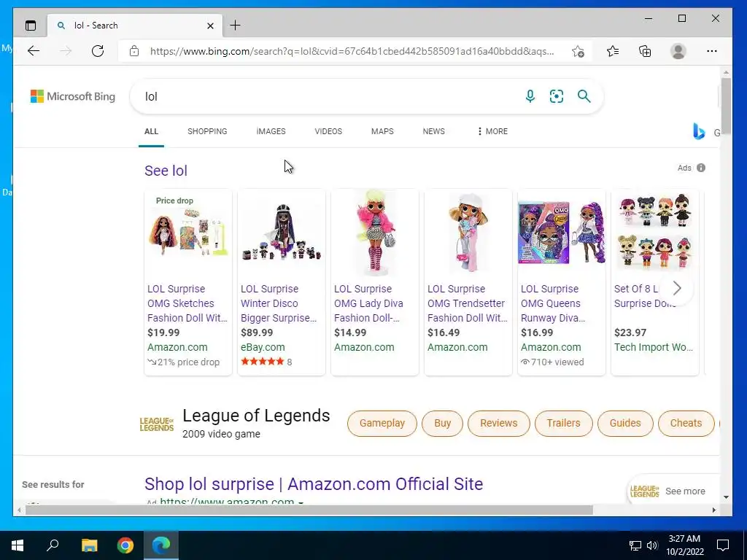Open LOL Surprise OMG Lady Diva listing
This screenshot has width=747, height=560.
(368, 303)
